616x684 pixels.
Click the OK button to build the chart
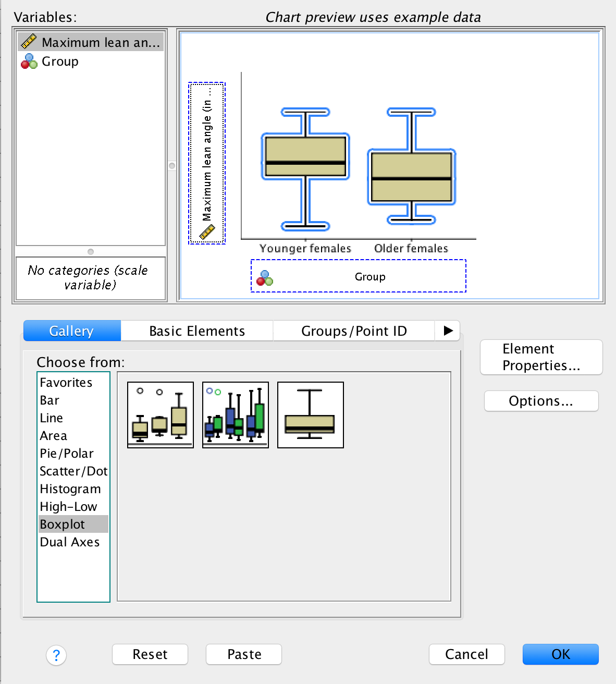tap(560, 654)
